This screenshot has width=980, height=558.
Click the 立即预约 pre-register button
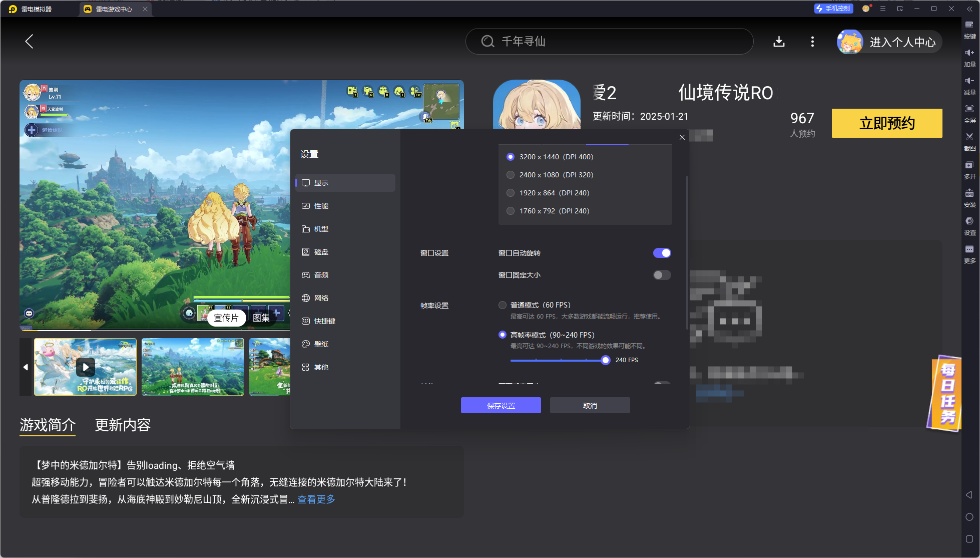(886, 123)
